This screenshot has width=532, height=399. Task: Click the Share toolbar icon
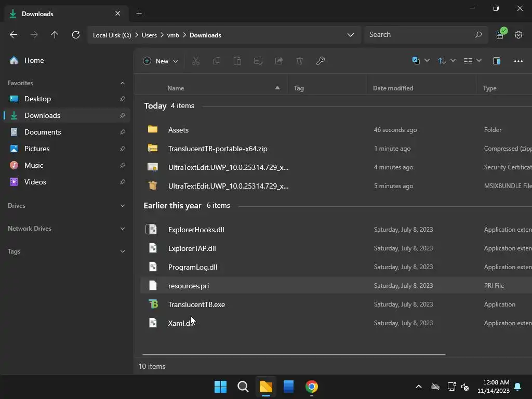[x=279, y=61]
